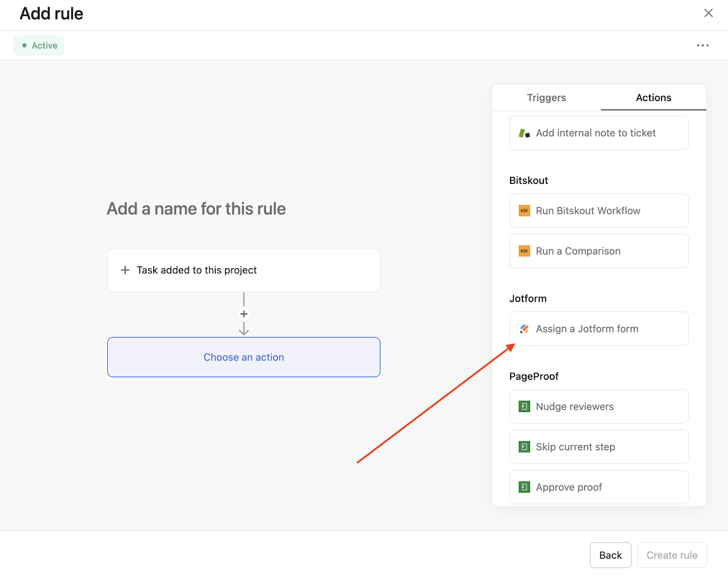Click the PageProof icon beside Approve proof
728x576 pixels.
(524, 487)
